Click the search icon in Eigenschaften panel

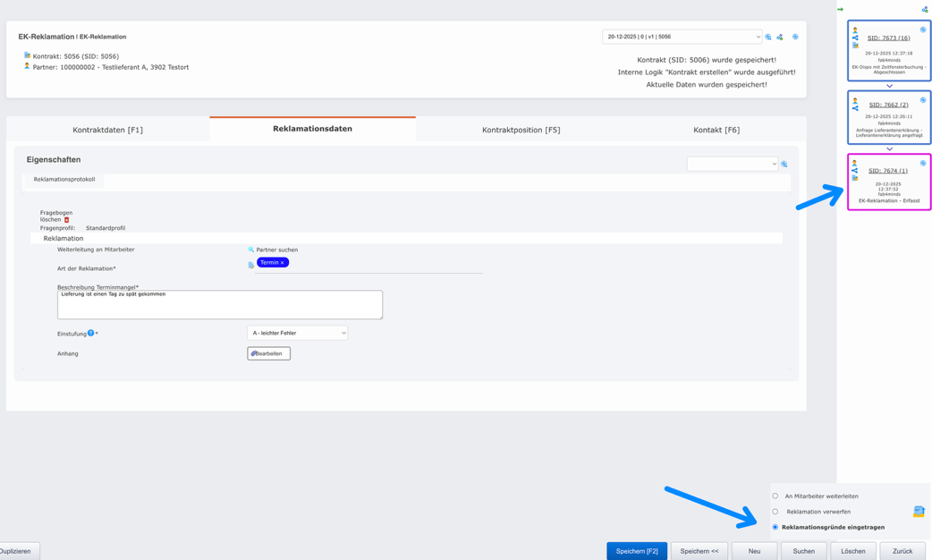[x=784, y=165]
